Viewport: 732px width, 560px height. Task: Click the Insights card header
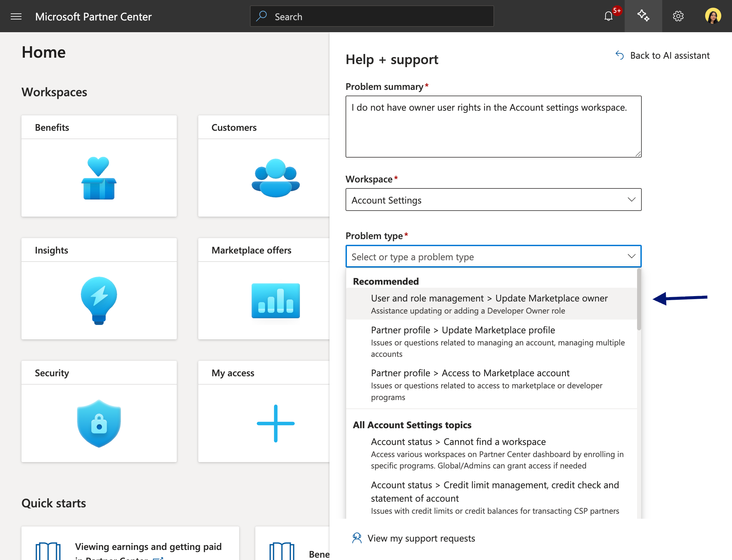coord(99,250)
